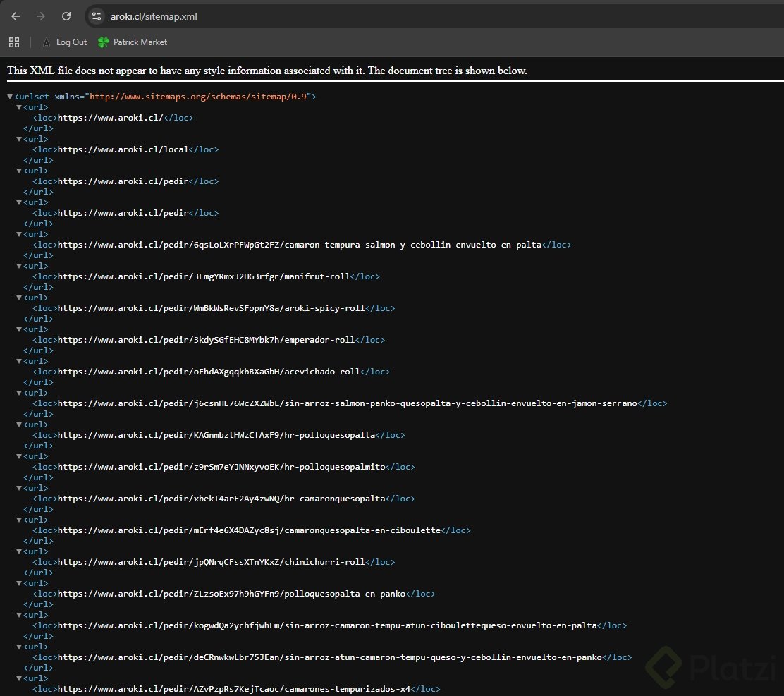Screen dimensions: 784x696
Task: Collapse url node for acevichado-roll
Action: pyautogui.click(x=19, y=361)
